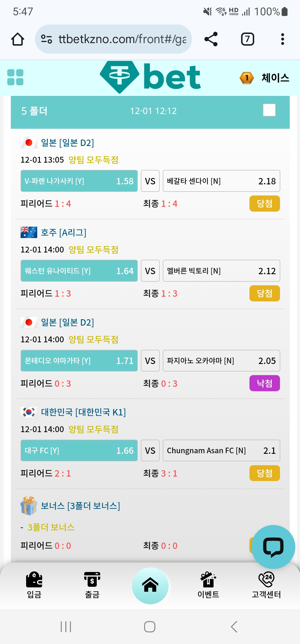Viewport: 300px width, 644px height.
Task: Tap the site info icon in address bar
Action: (x=46, y=39)
